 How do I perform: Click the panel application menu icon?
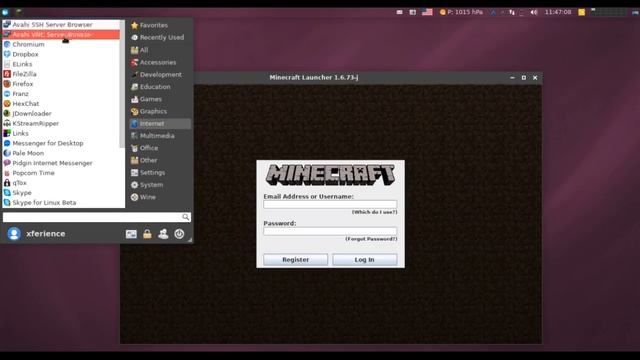tap(5, 12)
